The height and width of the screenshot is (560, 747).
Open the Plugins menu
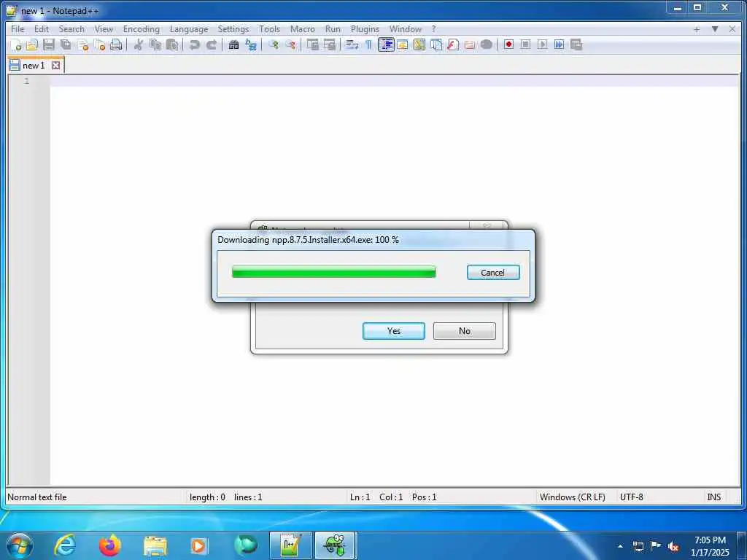[x=365, y=29]
